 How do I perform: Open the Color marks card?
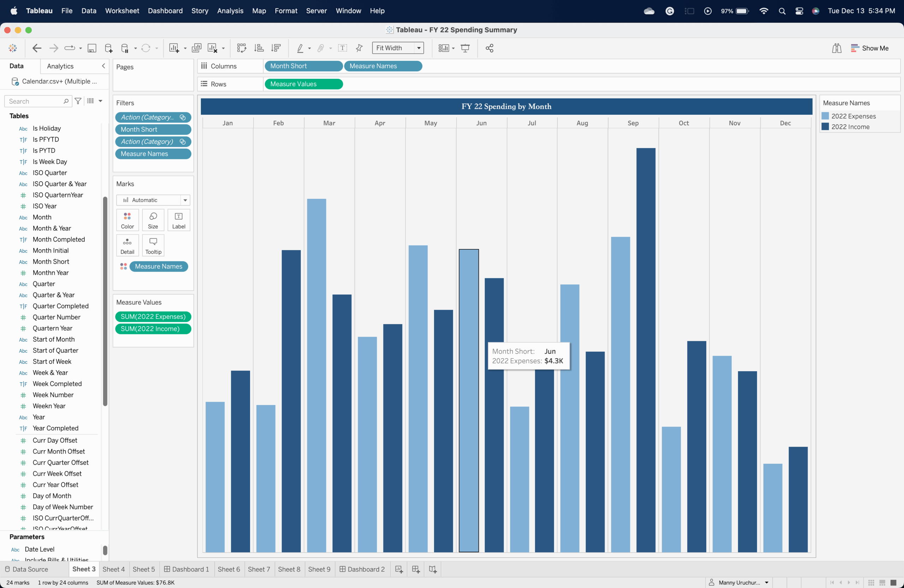click(127, 220)
